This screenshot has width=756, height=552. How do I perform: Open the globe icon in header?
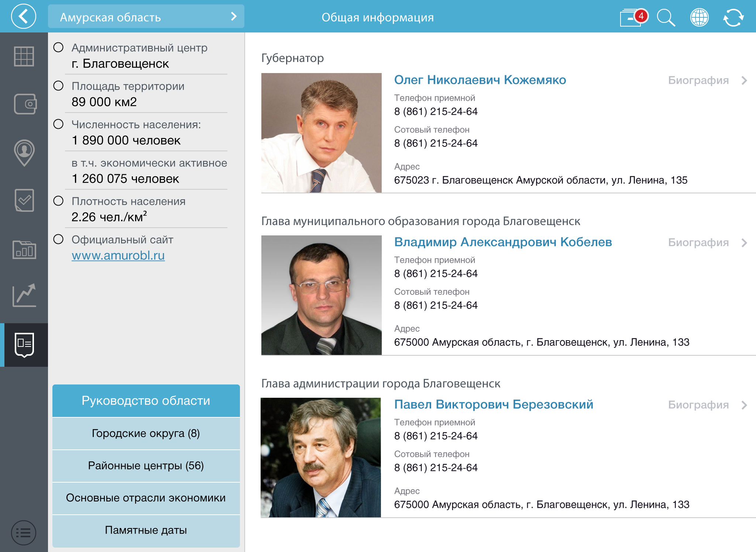coord(699,17)
